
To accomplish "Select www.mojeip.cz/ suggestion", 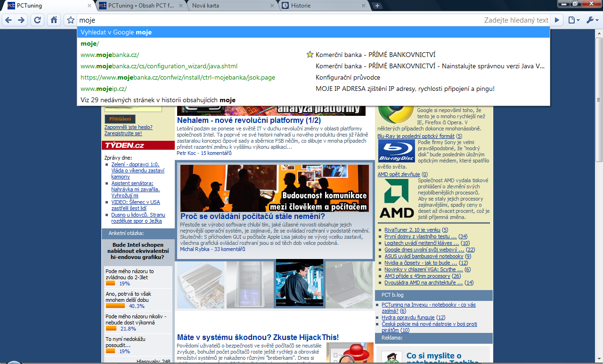I will 313,89.
